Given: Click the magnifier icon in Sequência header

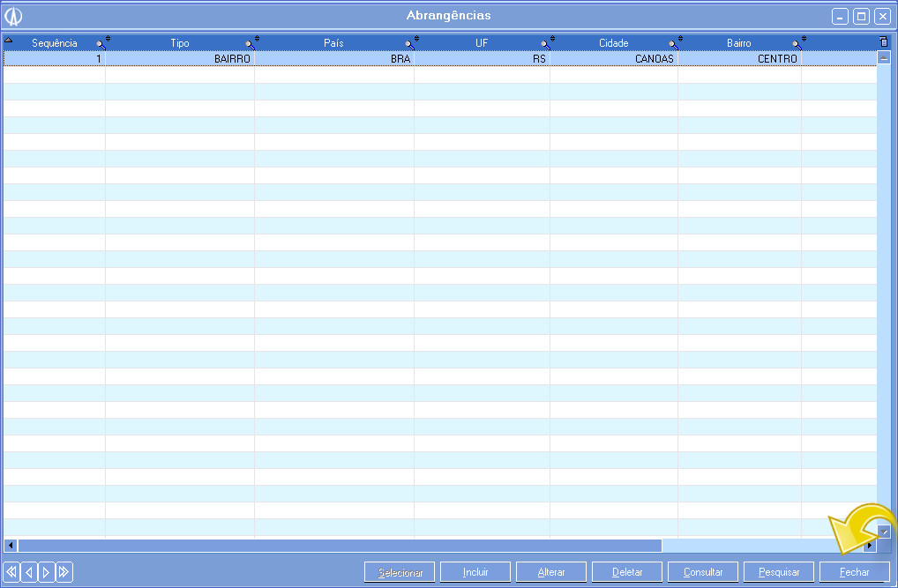Looking at the screenshot, I should click(x=101, y=45).
